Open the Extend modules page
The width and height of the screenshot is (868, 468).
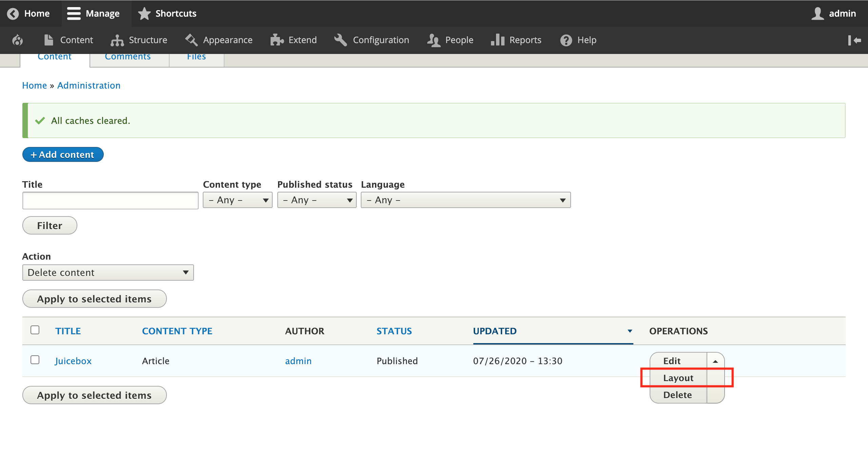pos(302,40)
